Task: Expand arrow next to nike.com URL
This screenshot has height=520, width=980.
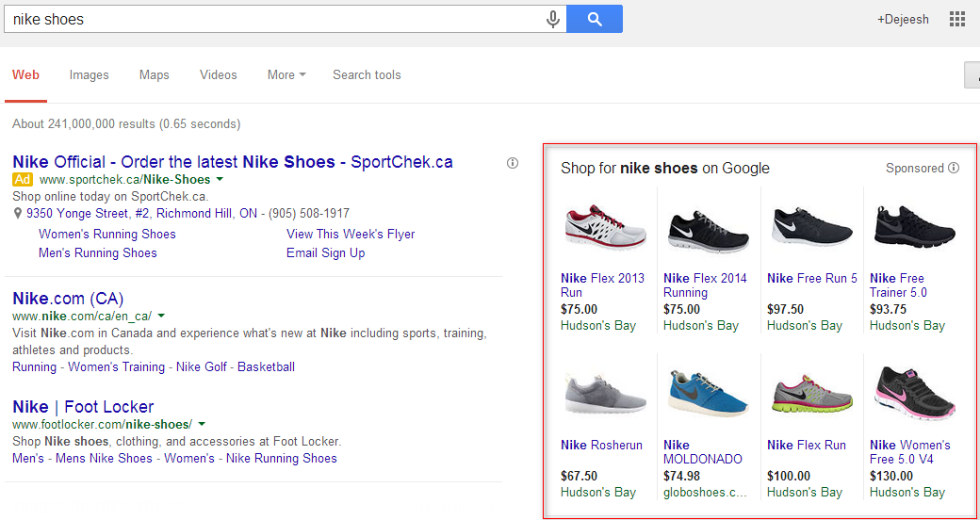Action: 161,316
